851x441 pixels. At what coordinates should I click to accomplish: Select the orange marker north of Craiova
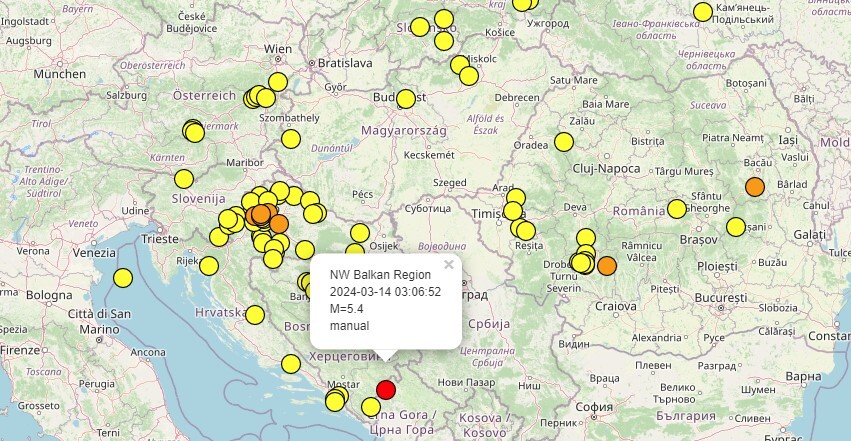[x=607, y=265]
